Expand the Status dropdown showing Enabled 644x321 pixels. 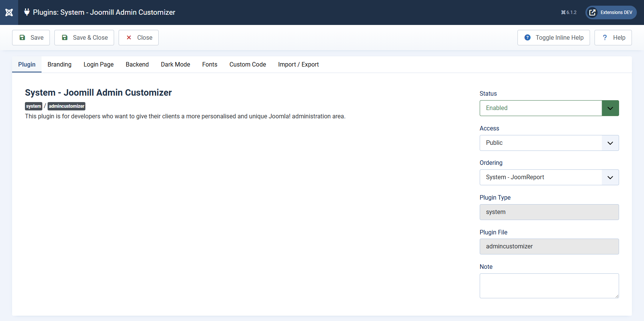click(549, 108)
